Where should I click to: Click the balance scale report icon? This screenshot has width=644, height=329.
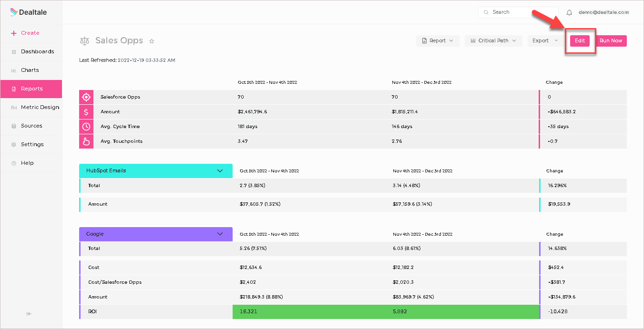[x=85, y=41]
